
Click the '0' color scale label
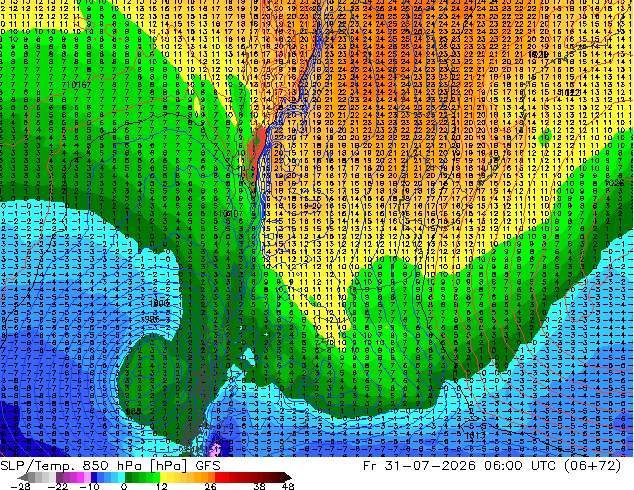pyautogui.click(x=124, y=486)
